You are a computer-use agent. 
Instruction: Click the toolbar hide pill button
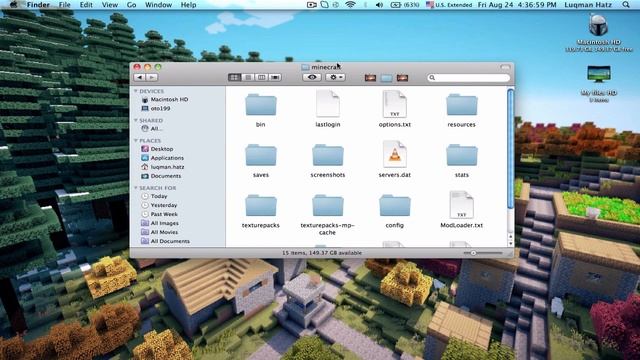(505, 67)
